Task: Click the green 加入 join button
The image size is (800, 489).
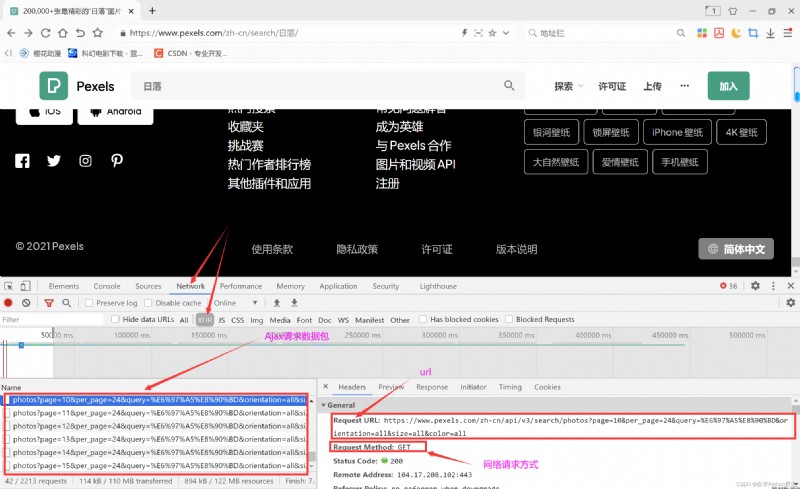Action: (x=728, y=86)
